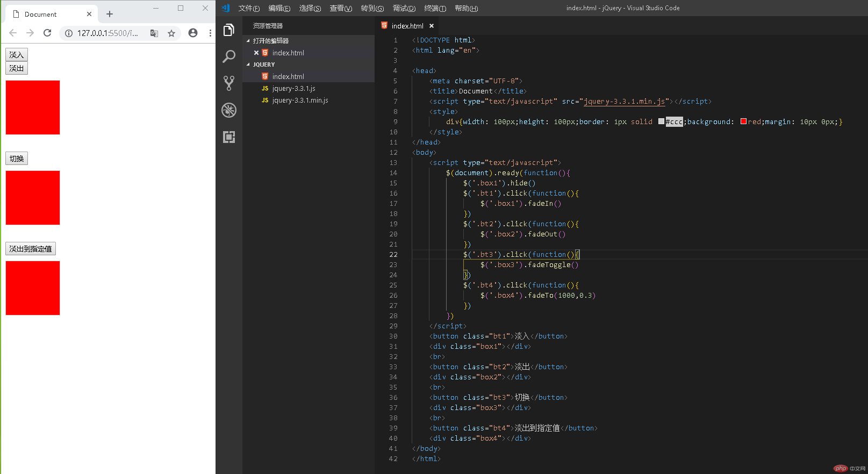
Task: Click the red box below 淡出 button
Action: tap(33, 107)
